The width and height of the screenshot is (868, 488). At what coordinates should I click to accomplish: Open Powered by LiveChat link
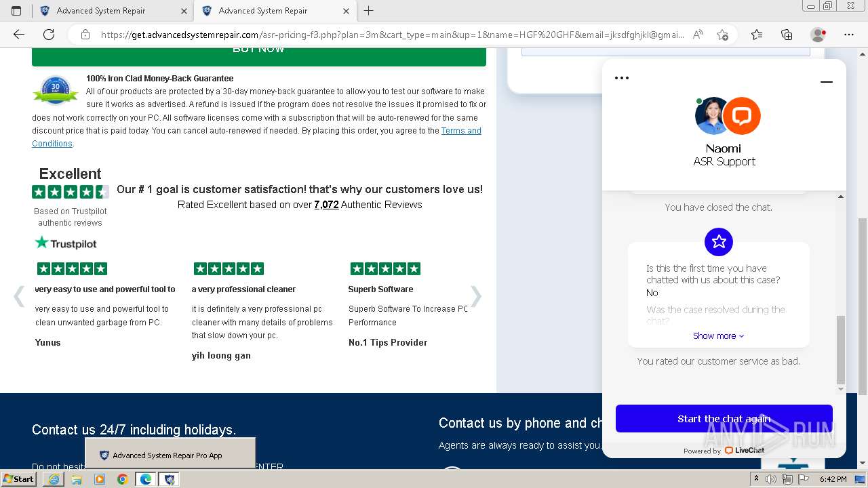[x=724, y=451]
